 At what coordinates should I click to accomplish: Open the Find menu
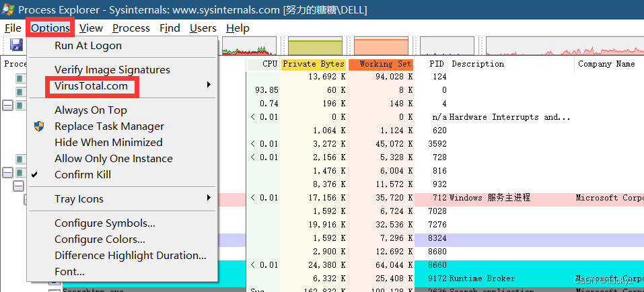[170, 28]
